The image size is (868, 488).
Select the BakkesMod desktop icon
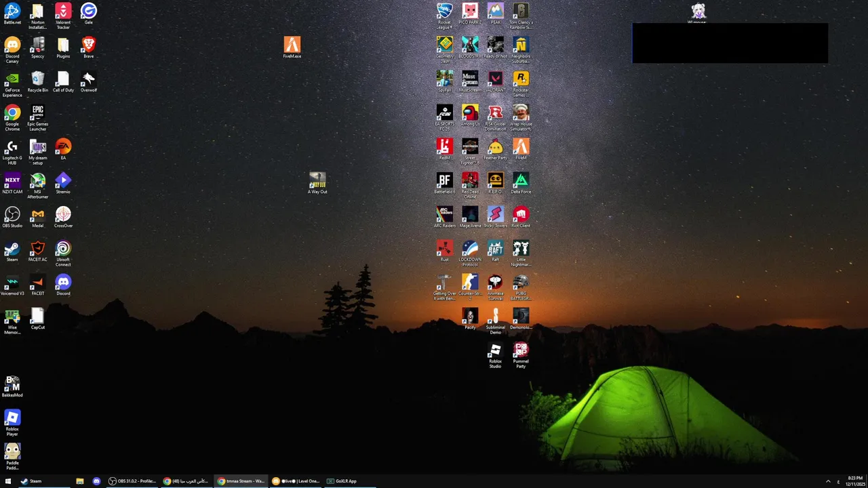coord(12,386)
